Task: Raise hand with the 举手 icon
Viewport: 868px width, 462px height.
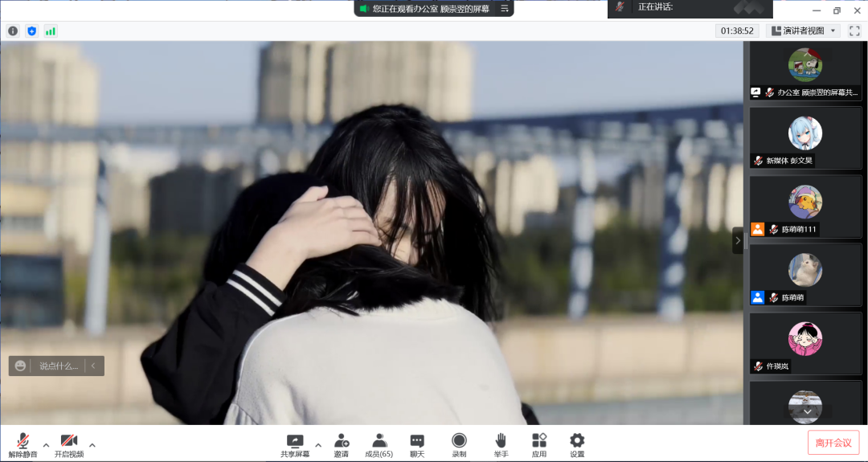Action: [x=500, y=444]
